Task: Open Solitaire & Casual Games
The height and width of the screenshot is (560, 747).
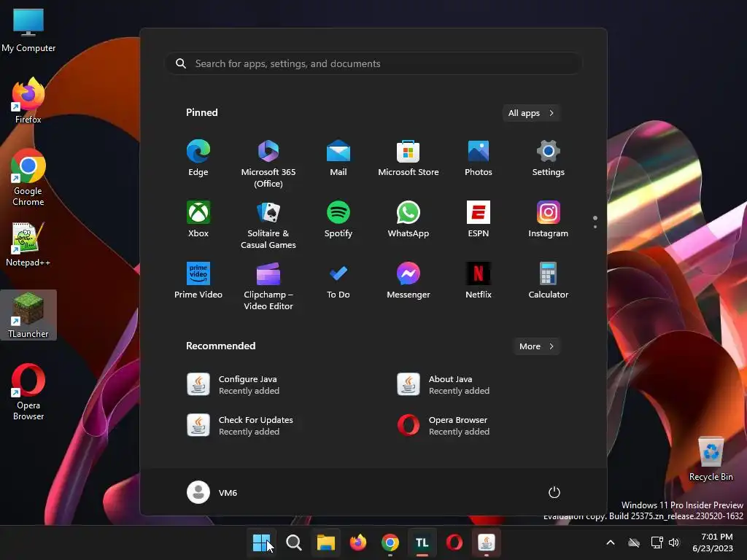Action: coord(268,225)
